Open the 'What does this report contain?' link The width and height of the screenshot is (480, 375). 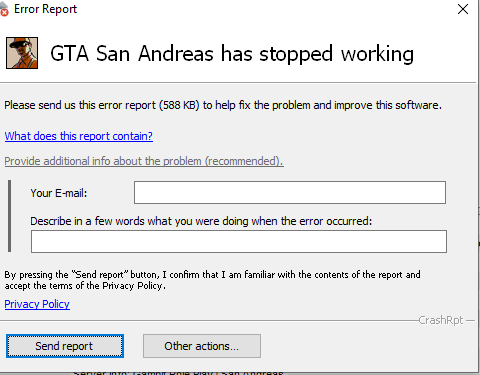[79, 136]
